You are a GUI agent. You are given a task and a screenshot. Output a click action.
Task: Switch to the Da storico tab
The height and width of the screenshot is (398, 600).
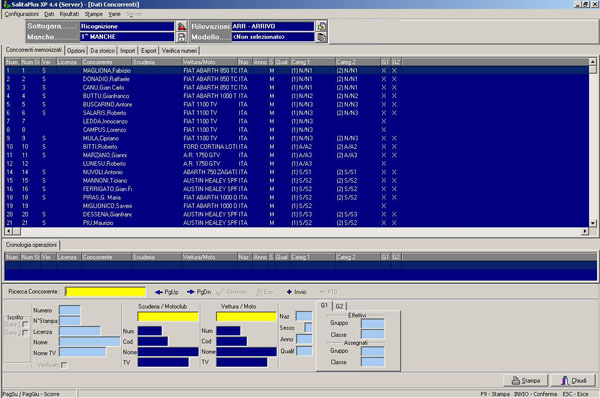[x=103, y=51]
